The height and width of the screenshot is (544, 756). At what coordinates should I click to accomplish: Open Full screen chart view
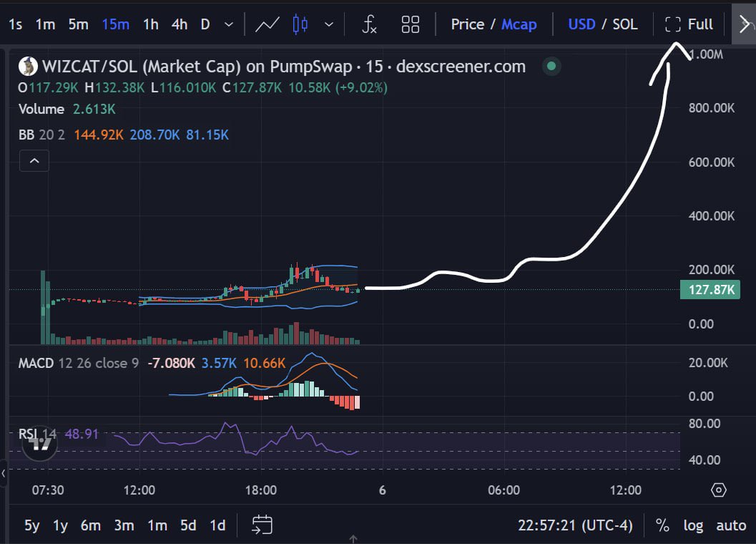tap(689, 24)
